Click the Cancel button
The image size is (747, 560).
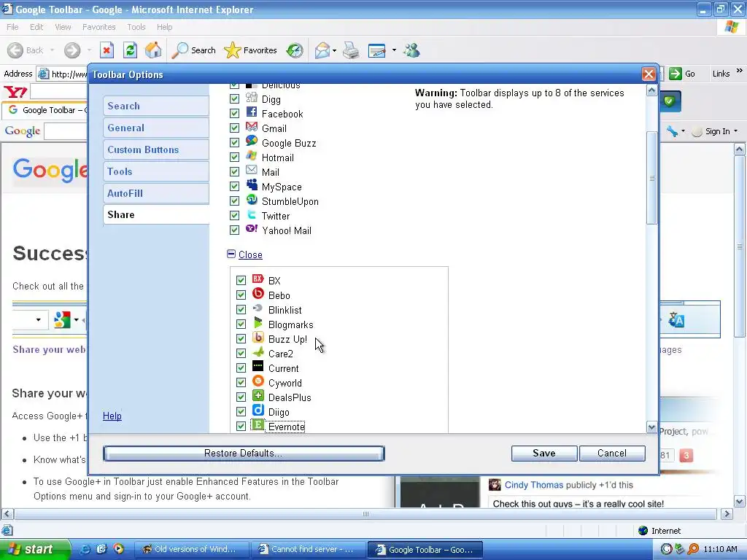coord(612,454)
